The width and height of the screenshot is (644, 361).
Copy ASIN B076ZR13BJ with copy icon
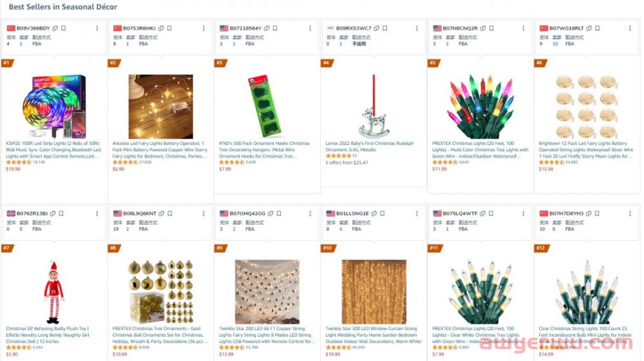click(x=53, y=214)
